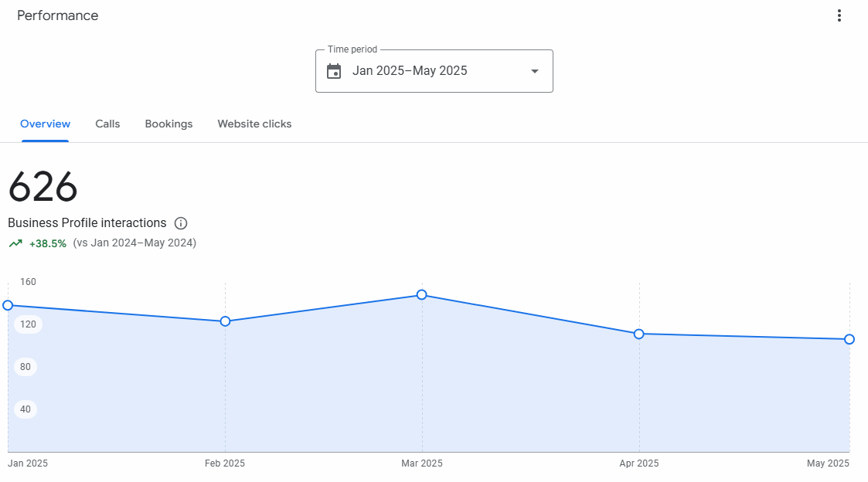Viewport: 868px width, 482px height.
Task: Click the +38.5% change percentage
Action: pos(48,243)
